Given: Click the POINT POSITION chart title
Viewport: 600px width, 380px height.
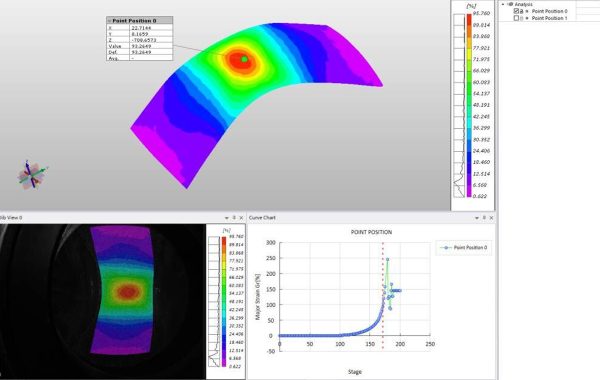Looking at the screenshot, I should coord(371,232).
